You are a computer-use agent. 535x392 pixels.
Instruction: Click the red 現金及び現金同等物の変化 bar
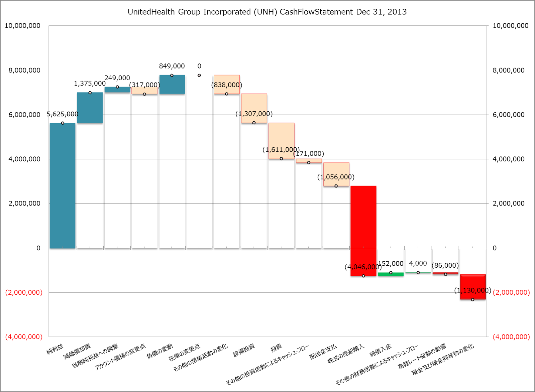click(473, 287)
